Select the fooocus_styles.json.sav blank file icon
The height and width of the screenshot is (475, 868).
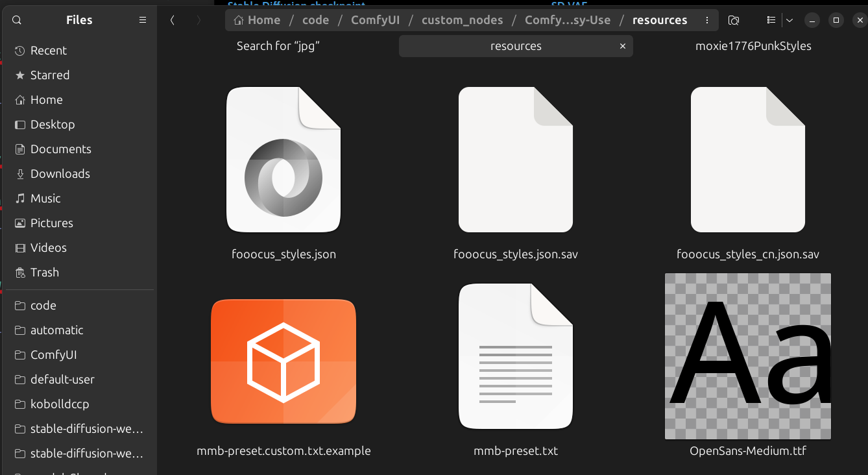point(516,160)
